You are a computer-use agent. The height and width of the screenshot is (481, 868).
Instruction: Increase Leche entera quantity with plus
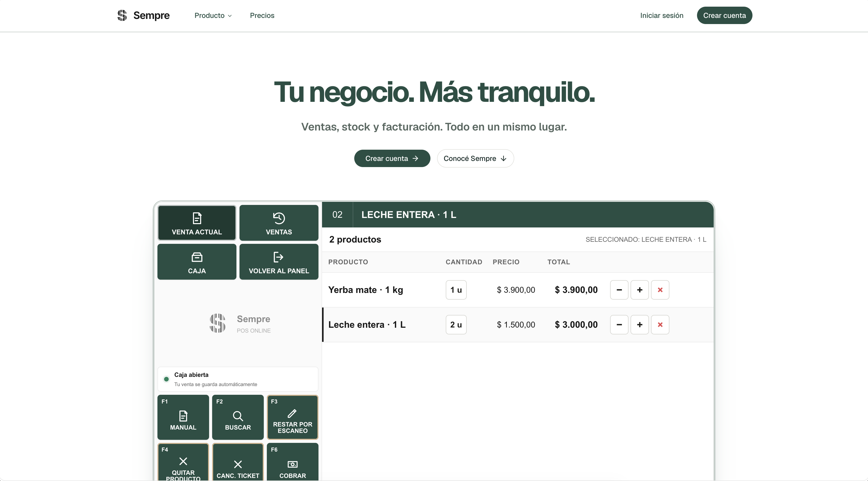click(639, 324)
